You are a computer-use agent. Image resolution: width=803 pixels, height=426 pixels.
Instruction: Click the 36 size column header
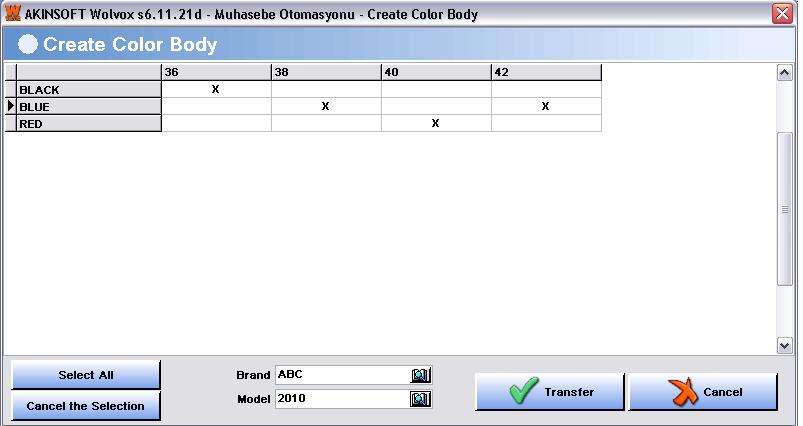pyautogui.click(x=216, y=72)
